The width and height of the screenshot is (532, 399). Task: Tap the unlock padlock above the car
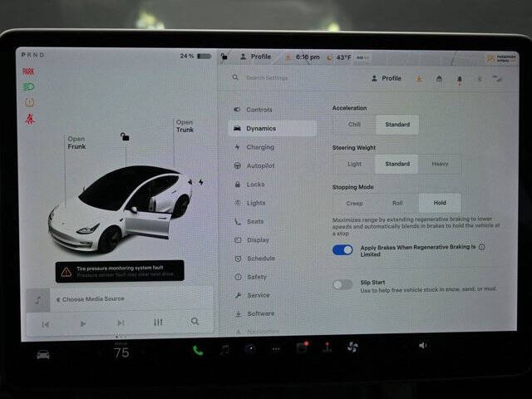125,136
